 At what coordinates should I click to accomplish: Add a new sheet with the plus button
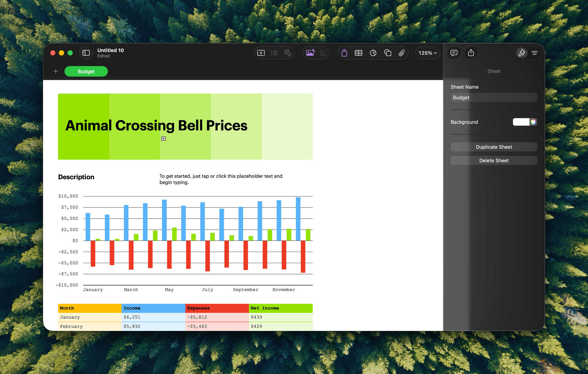click(55, 71)
